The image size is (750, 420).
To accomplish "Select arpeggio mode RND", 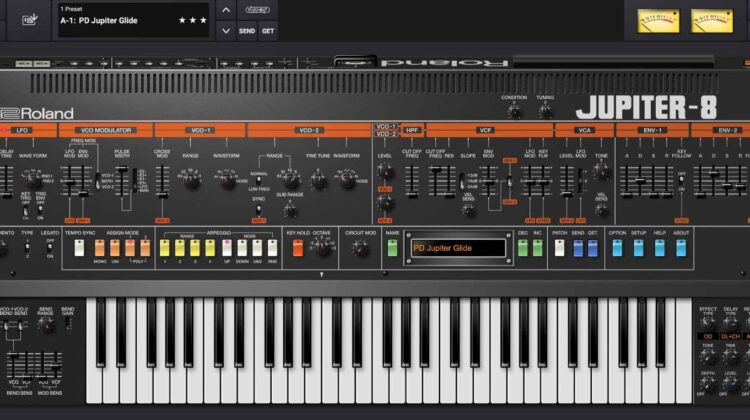I will 273,248.
